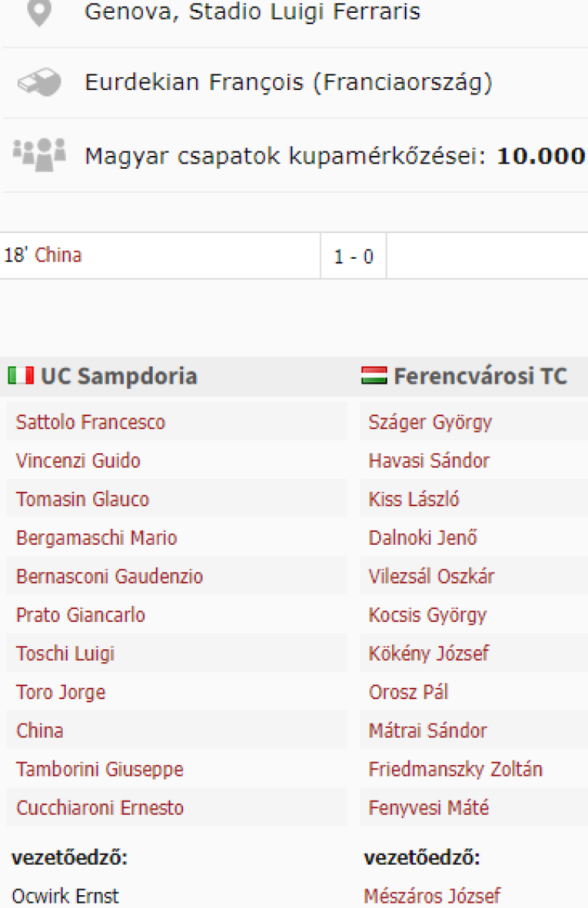This screenshot has width=588, height=908.
Task: Select Dalnoki Jenő from Ferencváros lineup
Action: [422, 538]
